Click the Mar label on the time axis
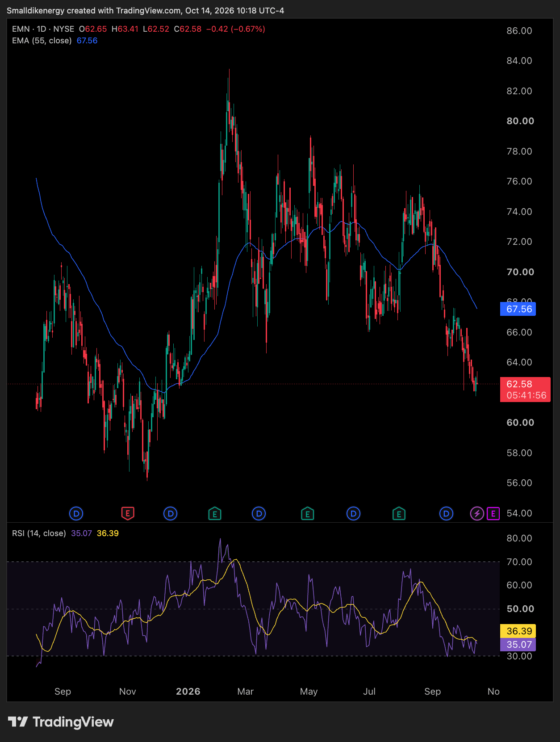 click(246, 692)
